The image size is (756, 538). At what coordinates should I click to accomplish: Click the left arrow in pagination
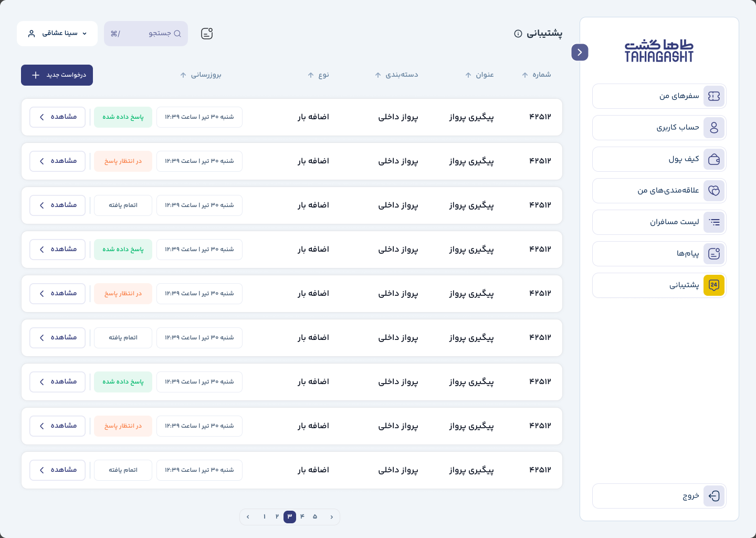tap(248, 517)
